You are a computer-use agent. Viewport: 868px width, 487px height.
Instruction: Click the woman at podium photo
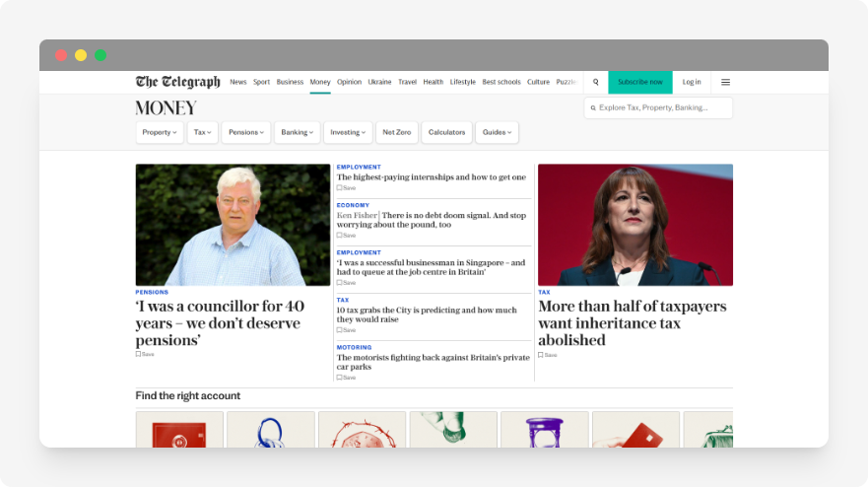[x=635, y=225]
